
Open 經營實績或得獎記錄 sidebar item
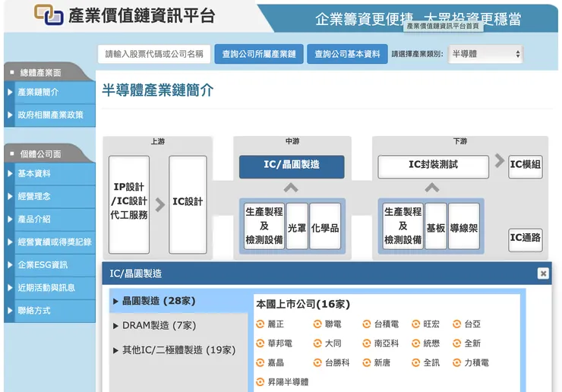(55, 242)
